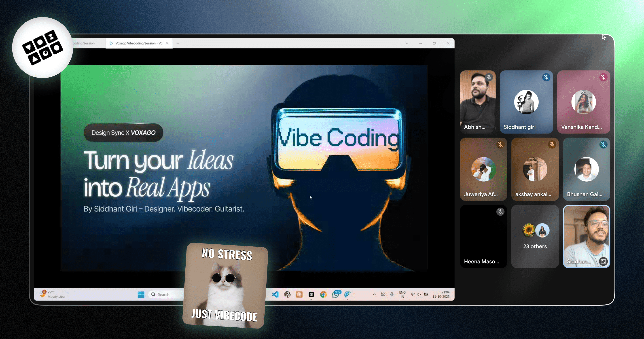Click the weather widget showing 29°C
Image resolution: width=644 pixels, height=339 pixels.
coord(53,294)
